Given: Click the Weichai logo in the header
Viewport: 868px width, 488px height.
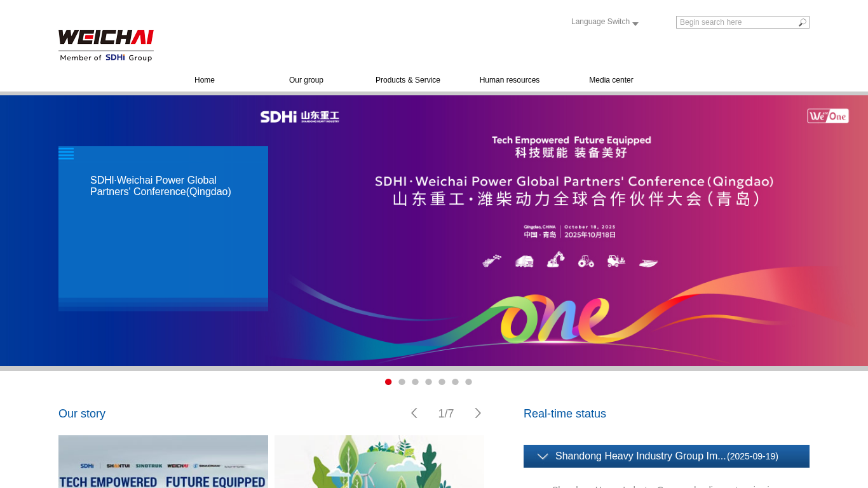Looking at the screenshot, I should coord(106,46).
